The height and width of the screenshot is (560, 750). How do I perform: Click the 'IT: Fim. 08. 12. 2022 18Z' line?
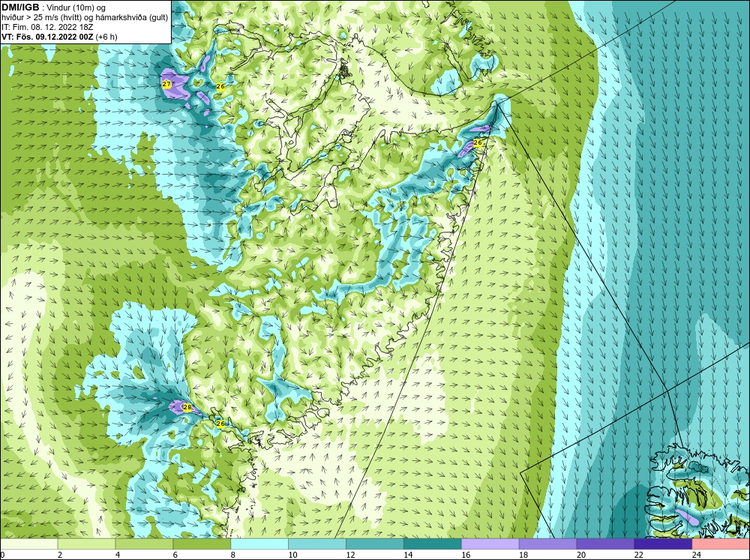tap(47, 27)
